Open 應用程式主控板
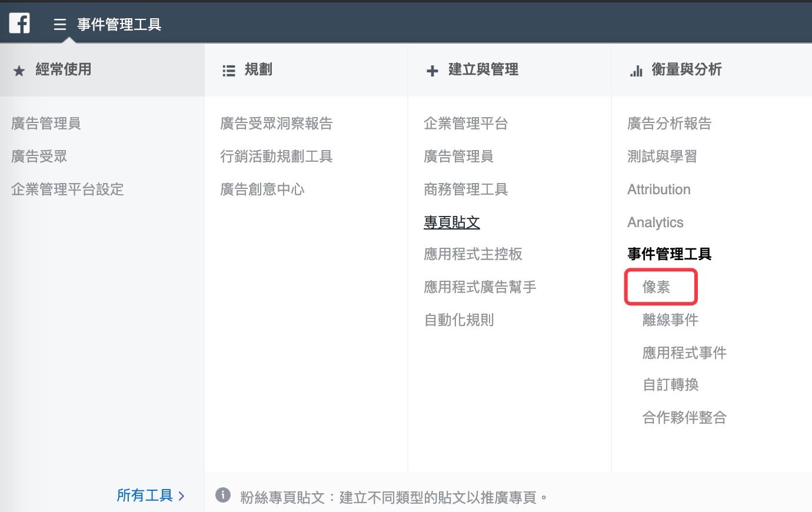Screen dimensions: 812x512 (473, 254)
